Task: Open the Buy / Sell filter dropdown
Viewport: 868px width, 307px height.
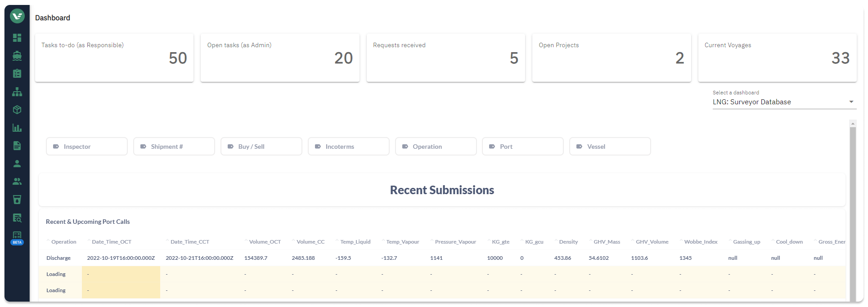Action: tap(261, 147)
